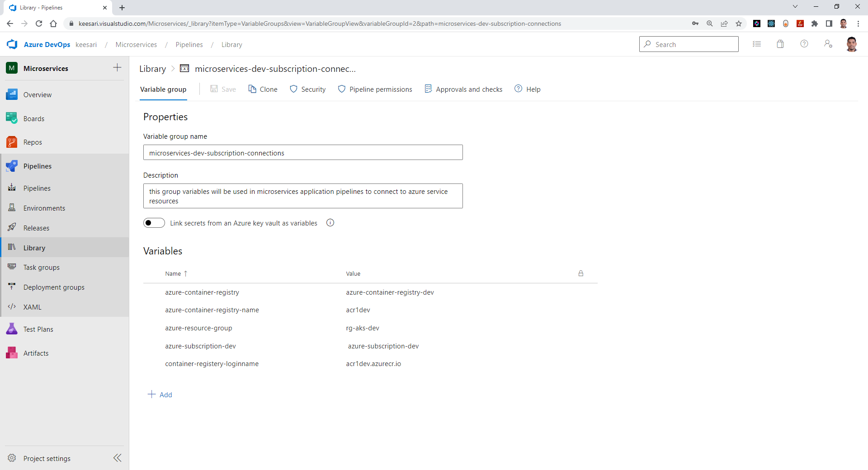Click the Project settings gear icon

coord(12,458)
